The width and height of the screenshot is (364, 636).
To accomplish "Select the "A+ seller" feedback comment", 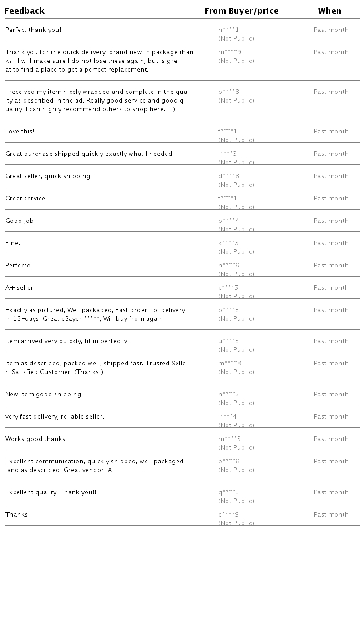I will 19,288.
